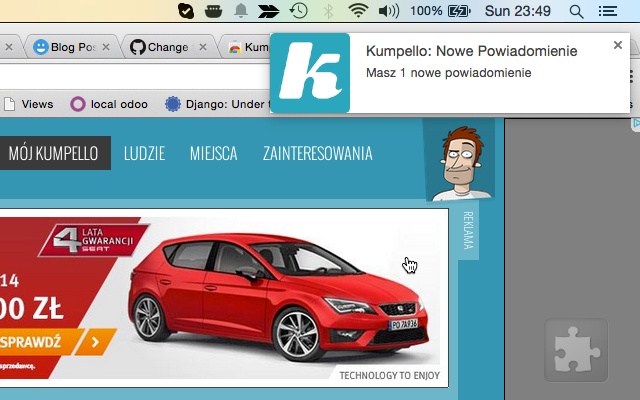Click the GitHub octocat tab favicon

click(x=138, y=47)
